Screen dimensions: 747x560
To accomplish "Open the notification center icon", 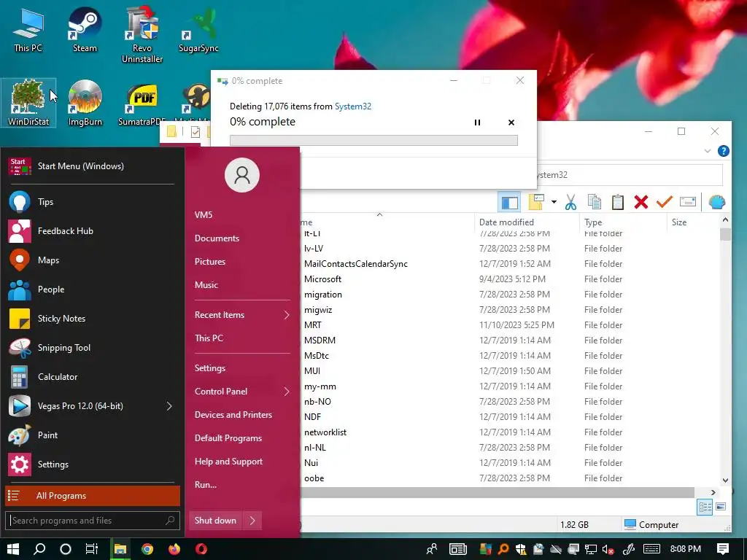I will pyautogui.click(x=723, y=549).
